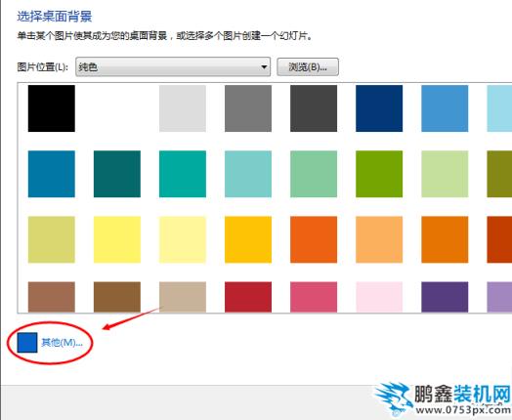Click the blue square beside 其他(M)
Image resolution: width=512 pixels, height=420 pixels.
pos(27,343)
